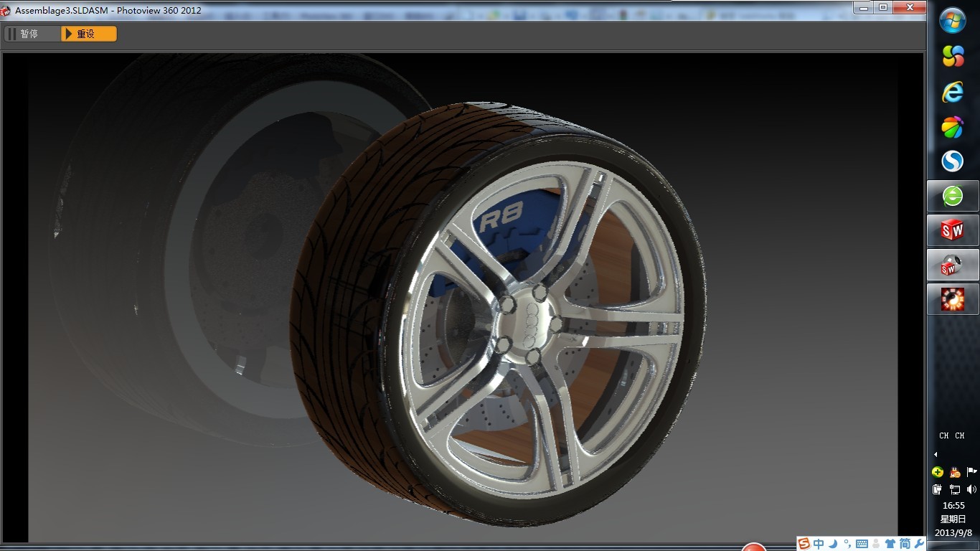
Task: Show hidden tray icons arrow
Action: [x=936, y=454]
